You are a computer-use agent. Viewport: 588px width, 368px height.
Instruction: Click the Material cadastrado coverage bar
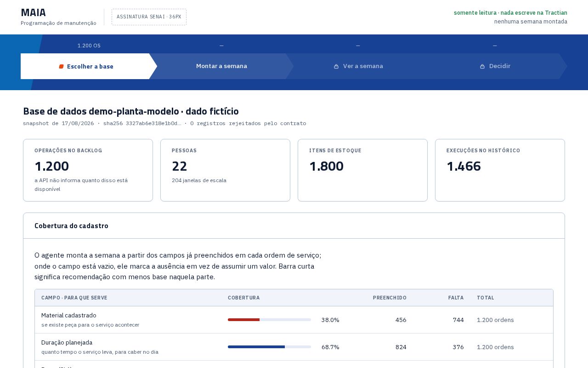point(269,320)
